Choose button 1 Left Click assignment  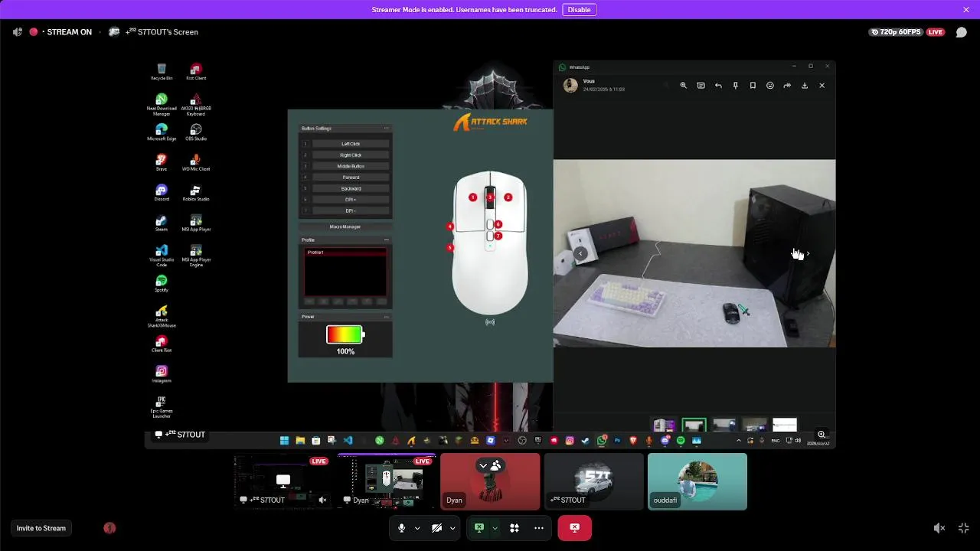click(351, 144)
